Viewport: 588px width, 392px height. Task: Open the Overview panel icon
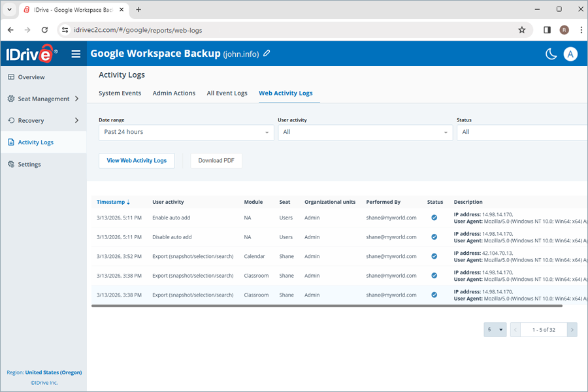[x=13, y=76]
